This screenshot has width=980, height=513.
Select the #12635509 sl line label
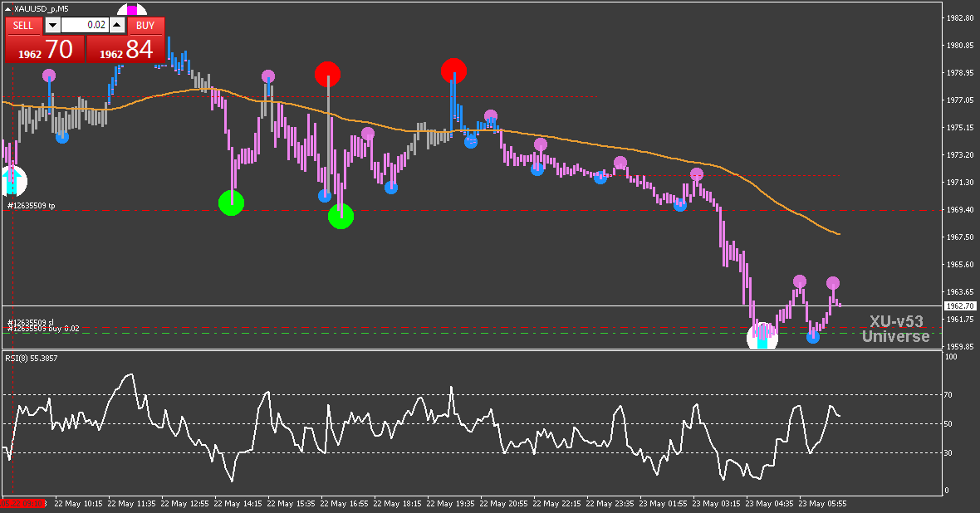pyautogui.click(x=30, y=322)
